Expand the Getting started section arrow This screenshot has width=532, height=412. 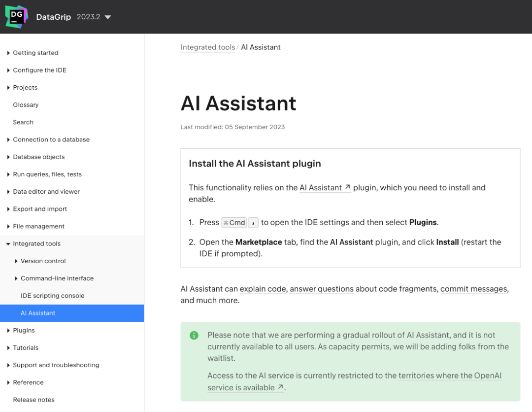(x=8, y=53)
